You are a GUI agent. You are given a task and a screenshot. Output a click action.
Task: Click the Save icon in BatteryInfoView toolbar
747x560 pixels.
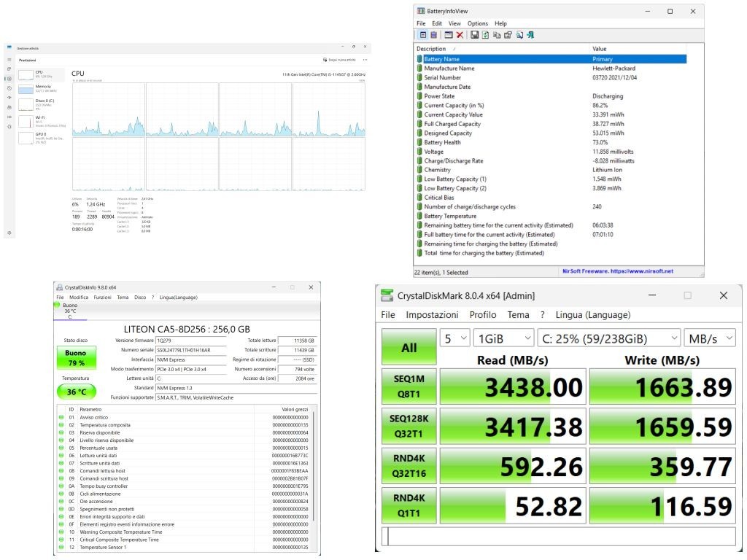474,35
